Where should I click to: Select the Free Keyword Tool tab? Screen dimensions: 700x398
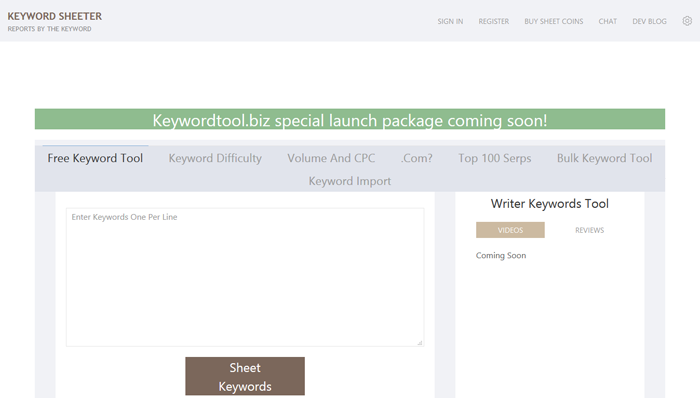coord(95,158)
